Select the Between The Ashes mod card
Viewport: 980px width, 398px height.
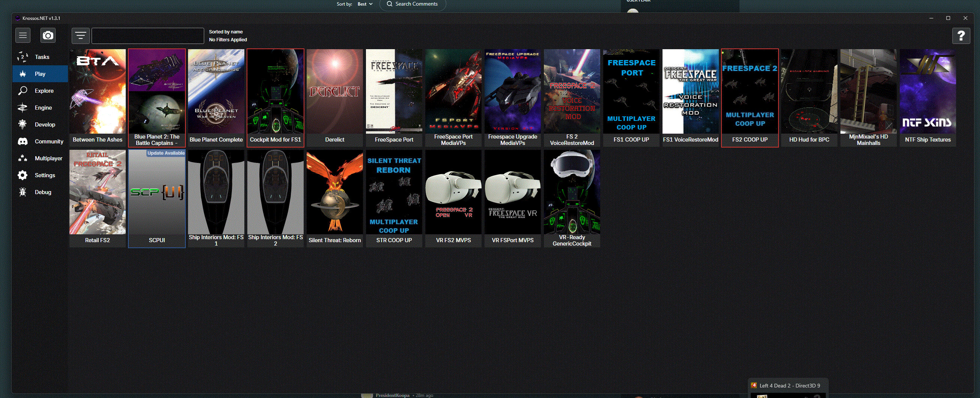point(97,98)
